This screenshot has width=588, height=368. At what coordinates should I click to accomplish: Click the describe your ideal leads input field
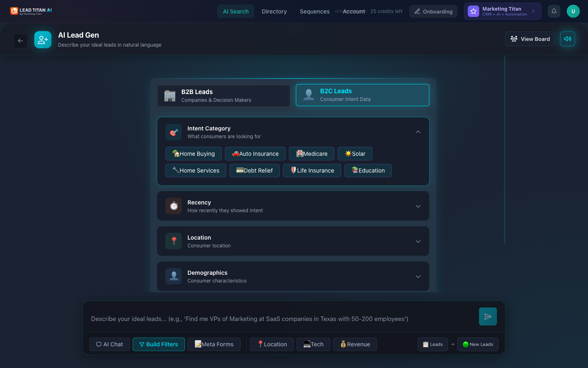(x=278, y=319)
